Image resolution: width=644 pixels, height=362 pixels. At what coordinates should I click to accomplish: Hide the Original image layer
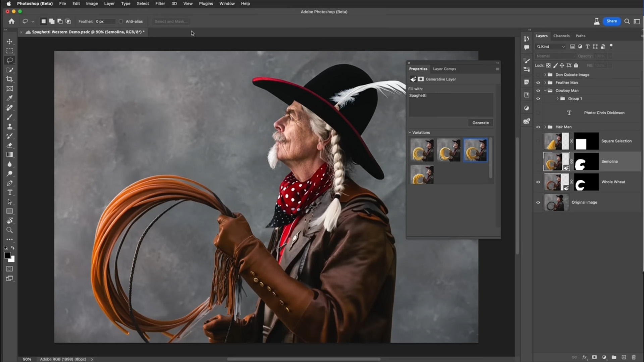538,202
